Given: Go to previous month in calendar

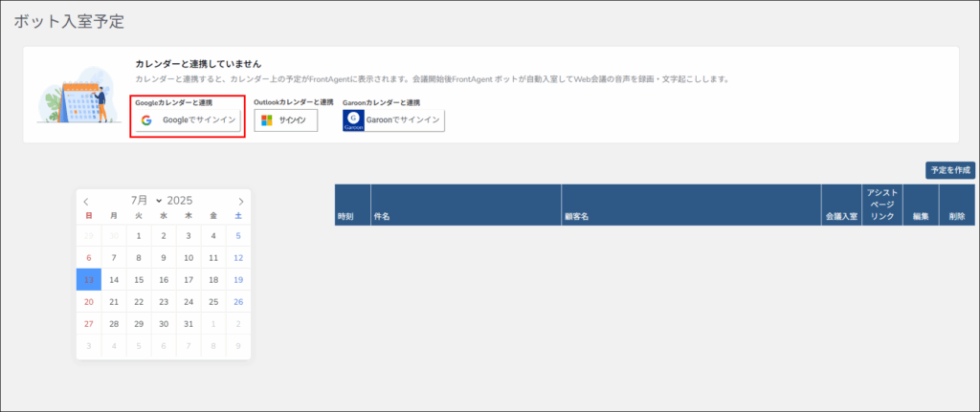Looking at the screenshot, I should click(86, 202).
